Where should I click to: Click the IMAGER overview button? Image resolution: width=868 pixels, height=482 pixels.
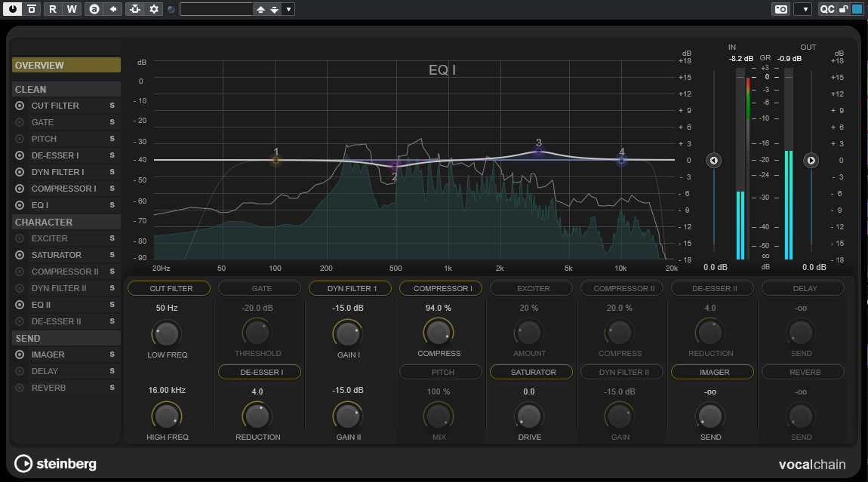pos(713,372)
